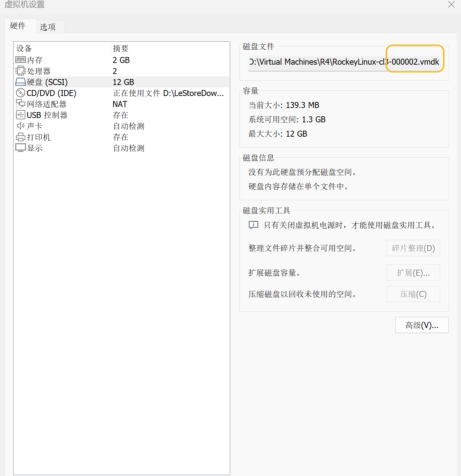This screenshot has height=476, width=461.
Task: Click the disk file path field
Action: coord(344,62)
